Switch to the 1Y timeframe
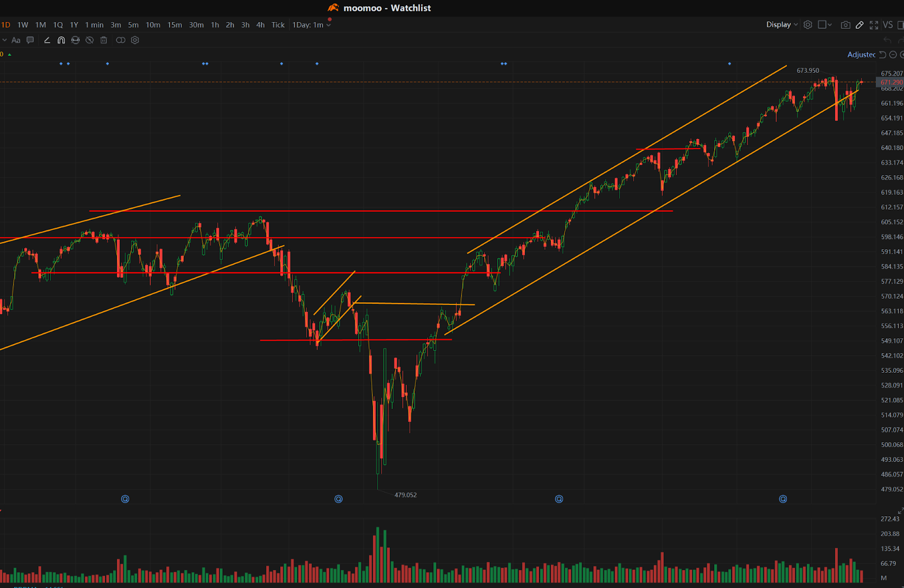 (74, 25)
